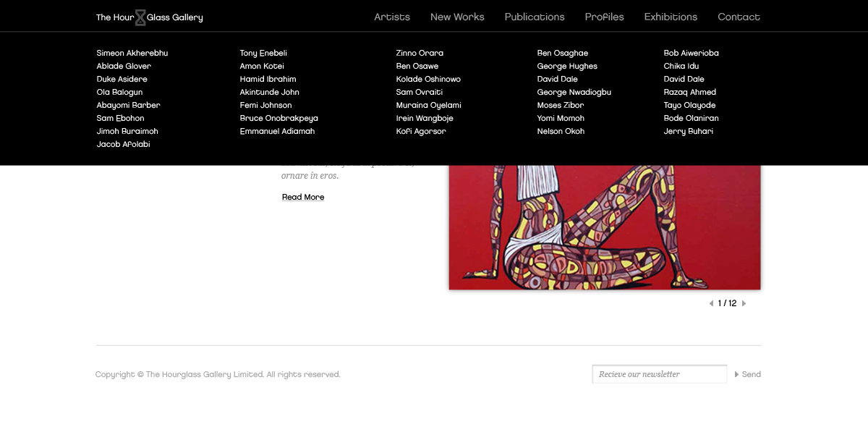The image size is (868, 427).
Task: Open the Artists menu
Action: [x=392, y=17]
